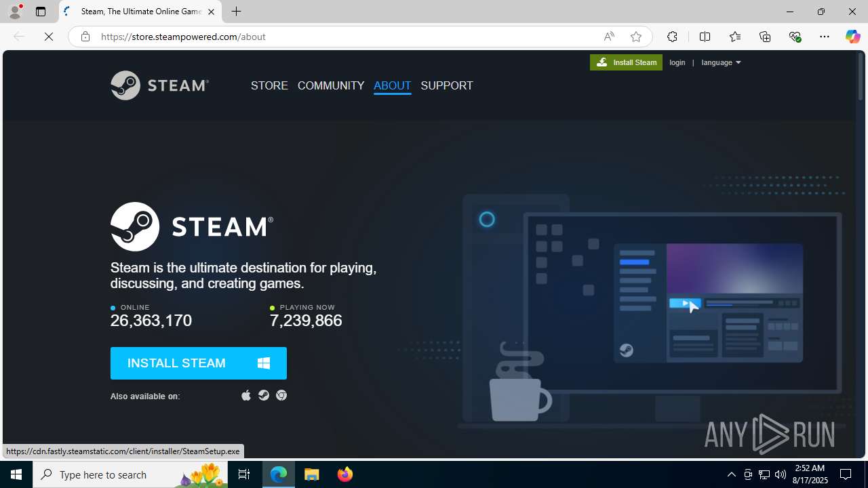Viewport: 868px width, 488px height.
Task: Open volume control in system tray
Action: (x=781, y=474)
